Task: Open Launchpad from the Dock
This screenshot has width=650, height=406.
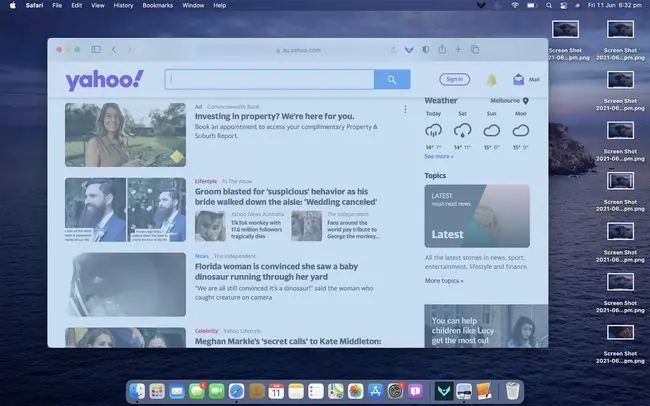Action: point(157,391)
